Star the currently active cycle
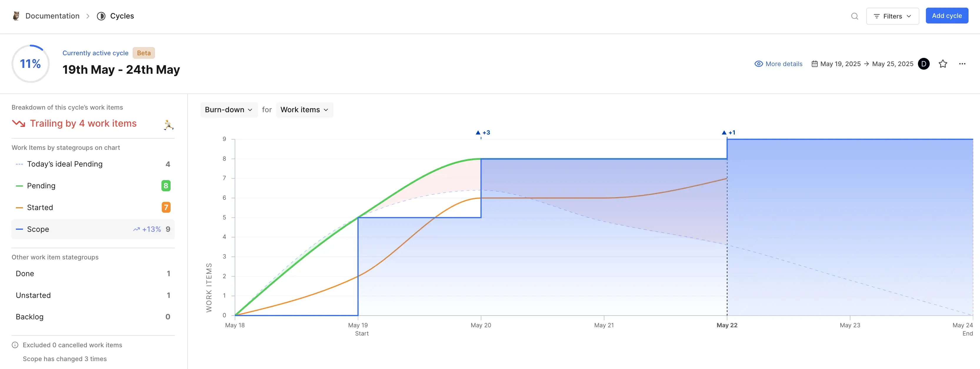The height and width of the screenshot is (369, 980). pyautogui.click(x=943, y=64)
